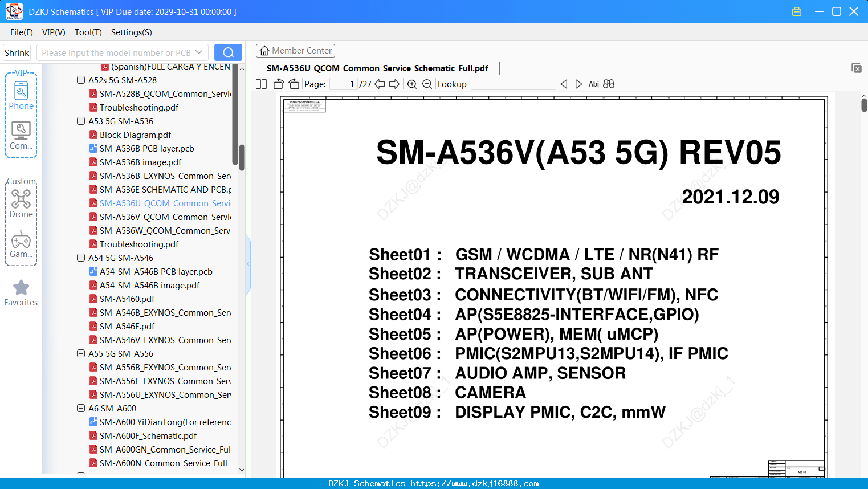Open the Tool(T) menu

(x=88, y=32)
